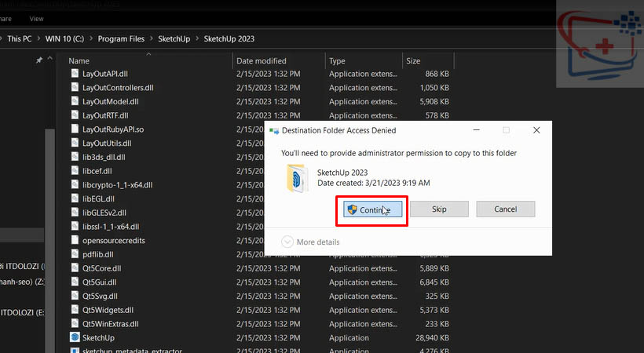
Task: Click the pin icon in navigation pane
Action: 39,60
